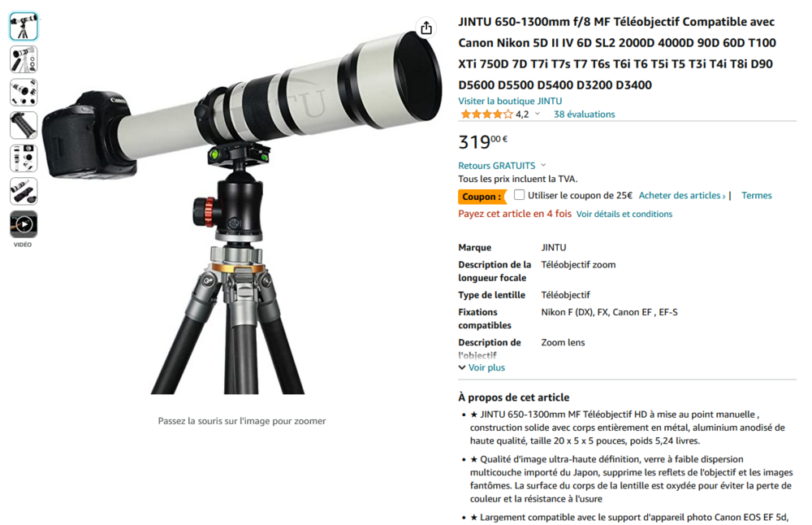Select the second product thumbnail image
812x525 pixels.
click(24, 59)
